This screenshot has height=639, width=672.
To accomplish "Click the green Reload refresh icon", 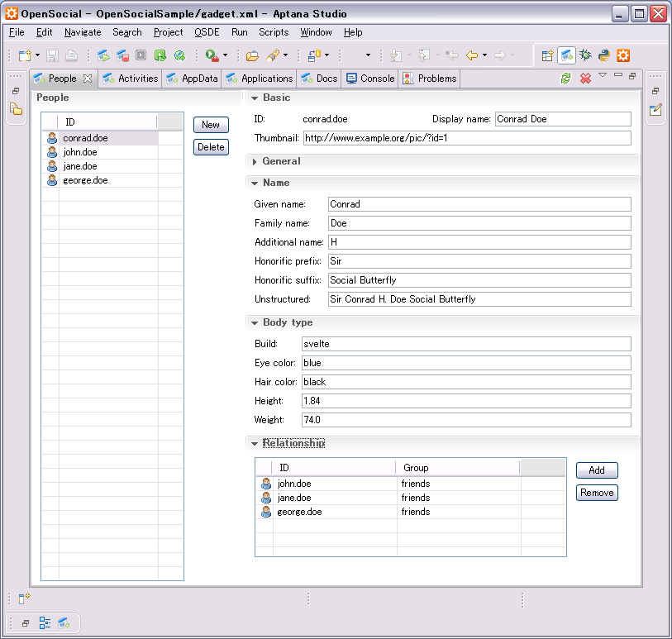I will [x=565, y=78].
